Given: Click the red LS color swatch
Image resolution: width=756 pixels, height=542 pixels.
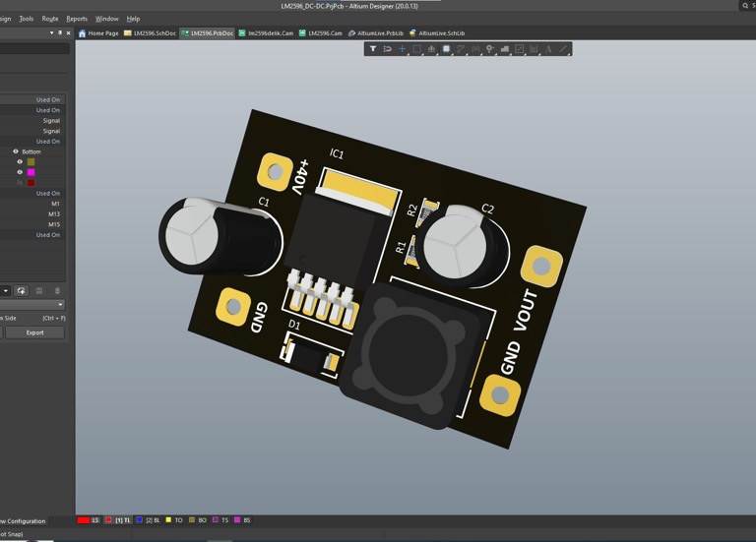Looking at the screenshot, I should pos(84,520).
